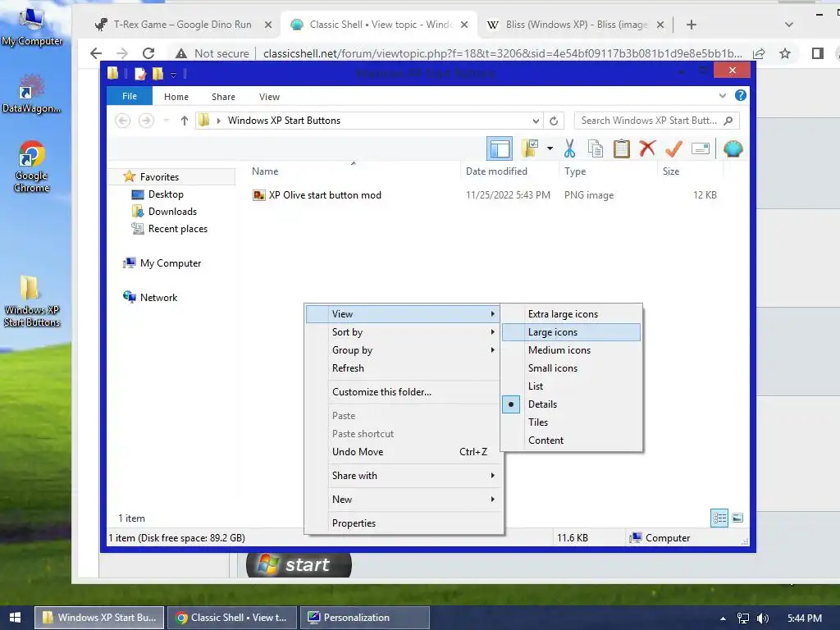Viewport: 840px width, 630px height.
Task: Choose Large icons view
Action: point(571,332)
